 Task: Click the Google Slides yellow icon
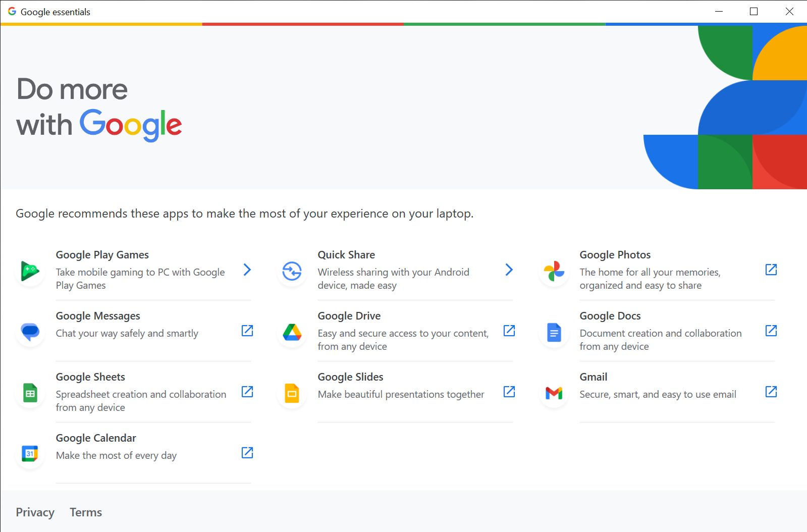pos(292,393)
